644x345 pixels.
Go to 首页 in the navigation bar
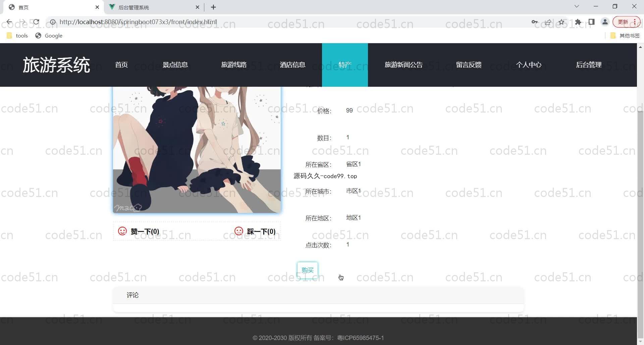(x=121, y=65)
